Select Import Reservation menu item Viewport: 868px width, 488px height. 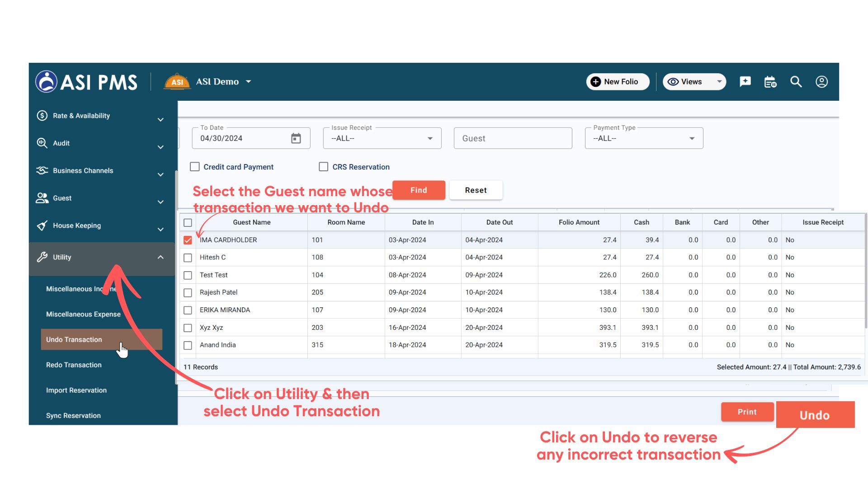tap(76, 390)
